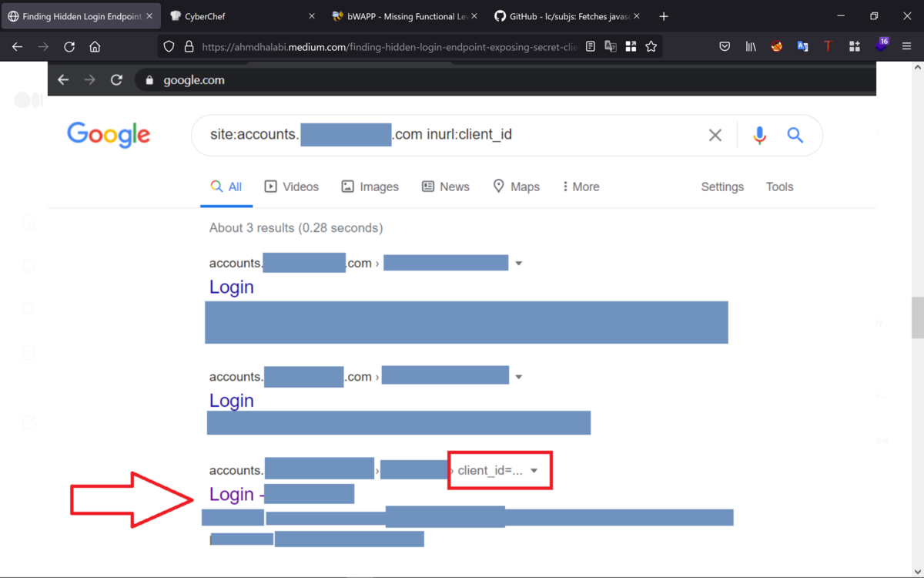Expand dropdown arrow next to client_id=...
Screen dimensions: 924x578
point(534,471)
